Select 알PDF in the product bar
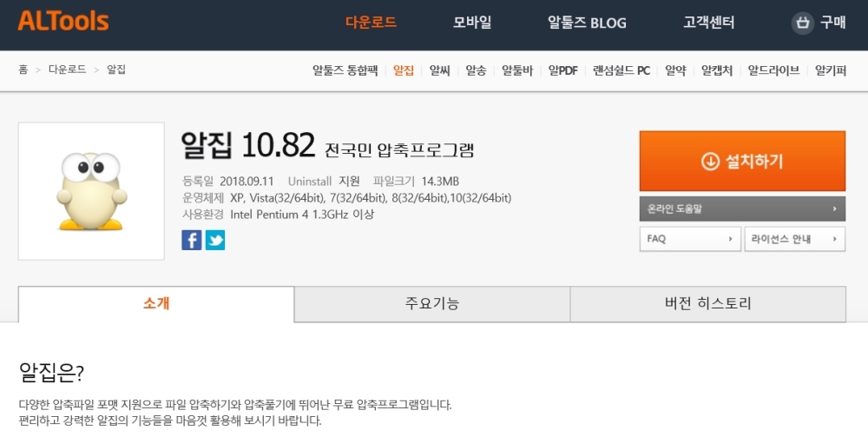Screen dimensions: 868x437 pos(563,70)
